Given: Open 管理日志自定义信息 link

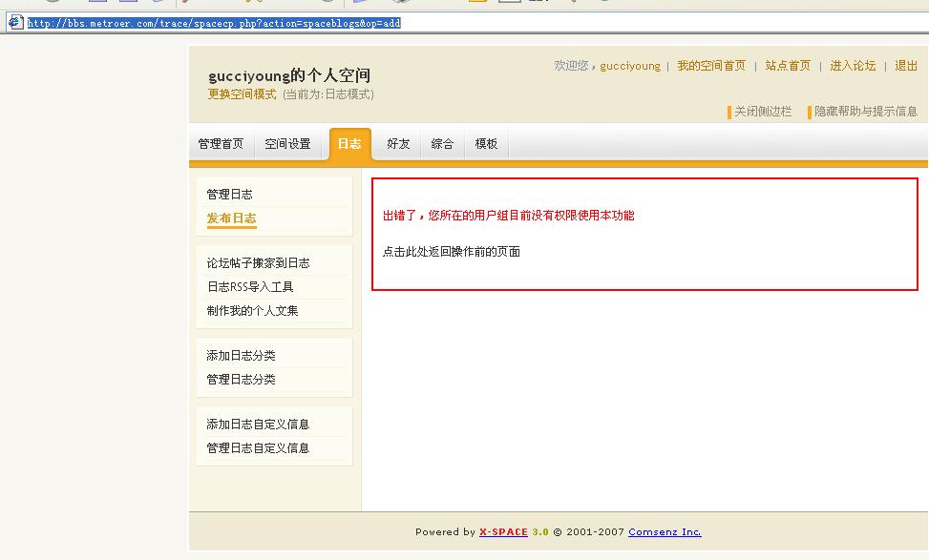Looking at the screenshot, I should click(258, 448).
